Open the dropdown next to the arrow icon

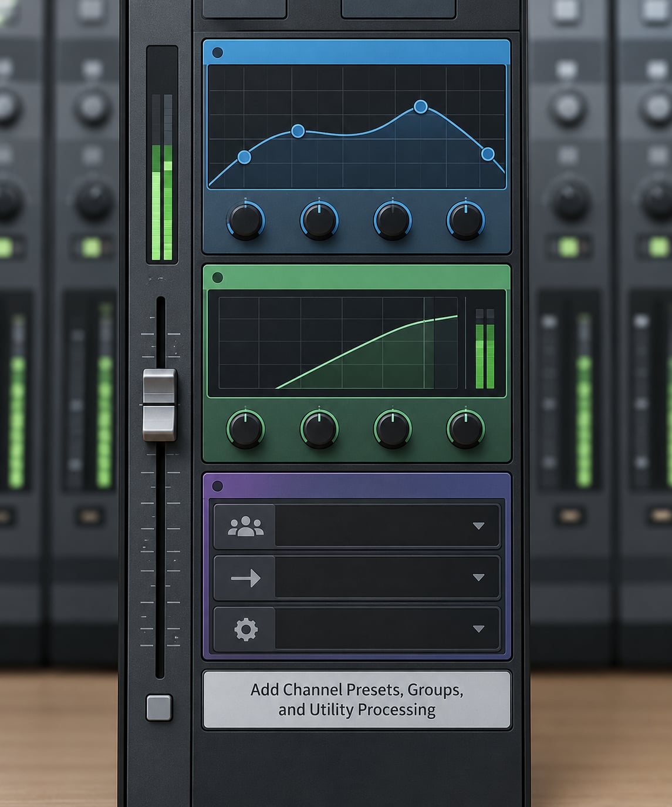click(387, 578)
